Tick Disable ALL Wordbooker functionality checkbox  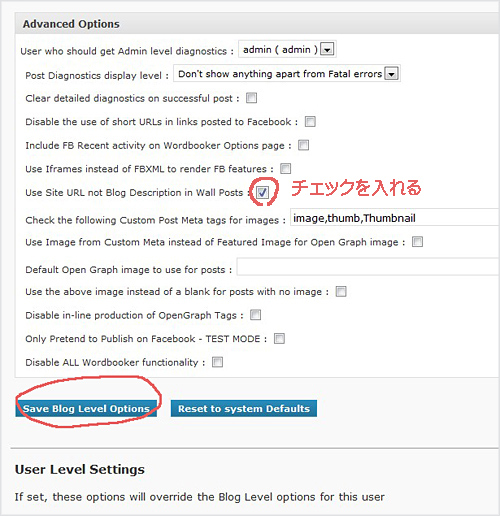[217, 362]
